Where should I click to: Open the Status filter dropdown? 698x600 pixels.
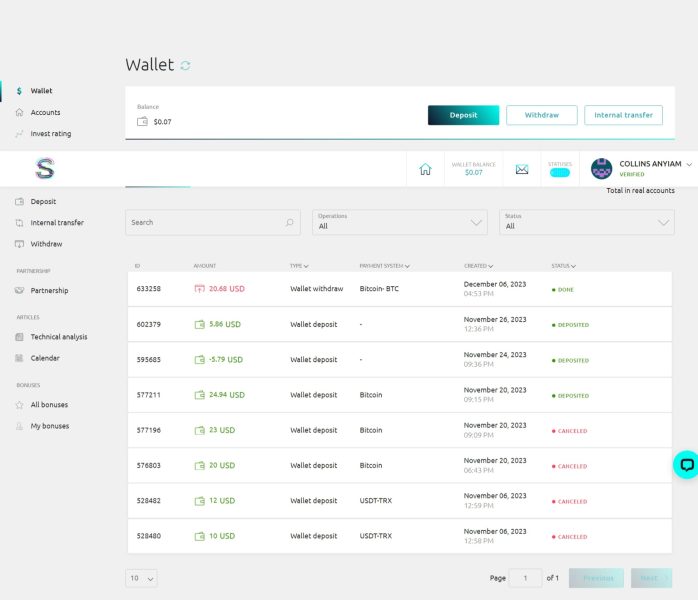tap(587, 222)
